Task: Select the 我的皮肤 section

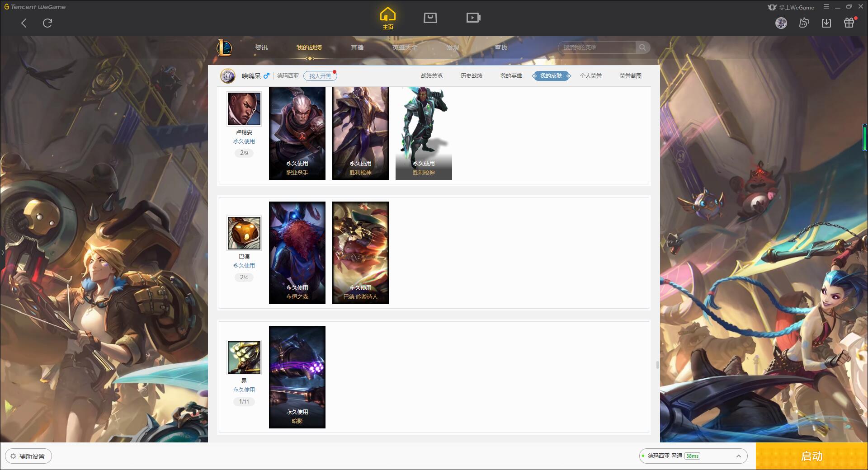Action: (551, 76)
